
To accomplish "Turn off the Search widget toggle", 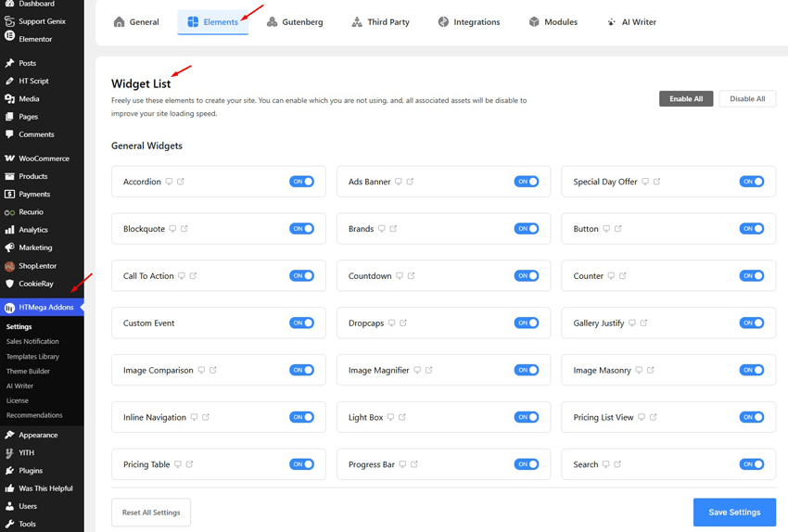I will 751,464.
